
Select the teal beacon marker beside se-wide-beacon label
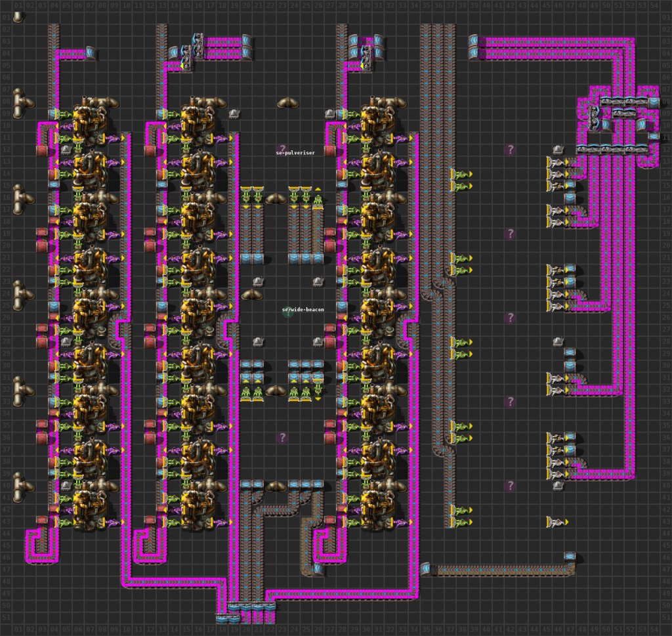pyautogui.click(x=287, y=312)
